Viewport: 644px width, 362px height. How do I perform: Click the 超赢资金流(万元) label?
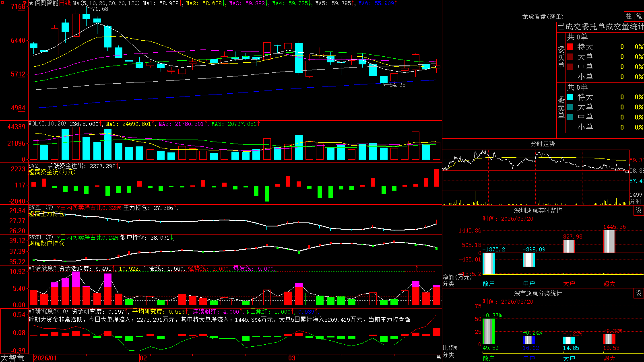tap(52, 172)
